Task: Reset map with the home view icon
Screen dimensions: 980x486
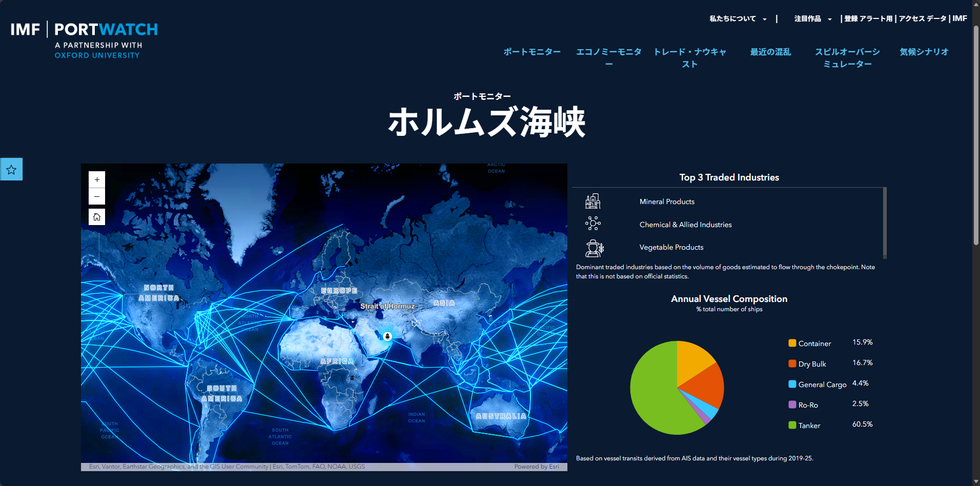Action: tap(97, 217)
